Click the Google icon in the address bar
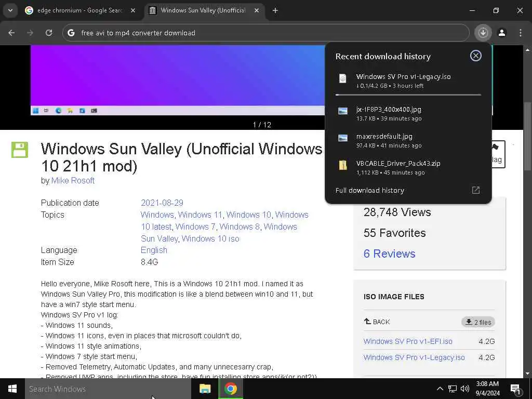Image resolution: width=532 pixels, height=399 pixels. pyautogui.click(x=71, y=33)
